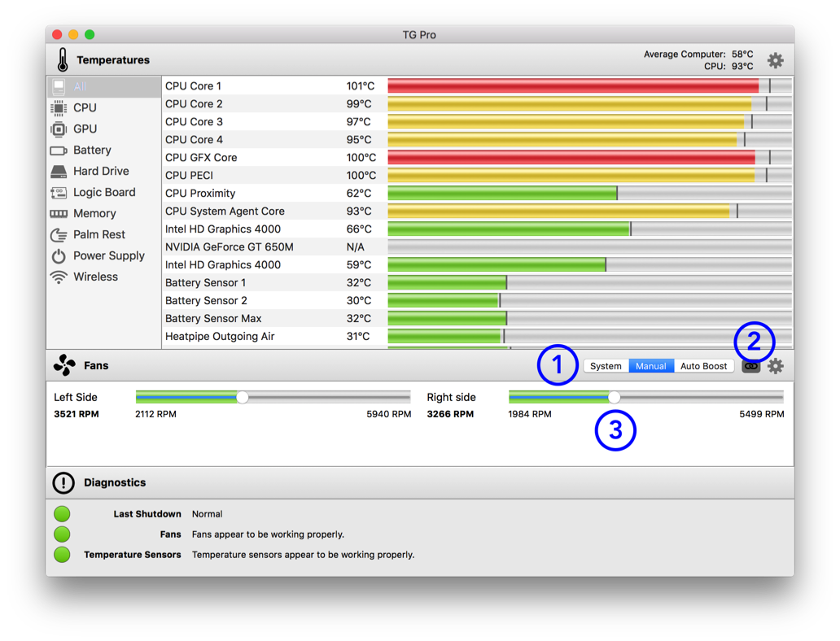Select Battery Sensor Max row

point(477,319)
